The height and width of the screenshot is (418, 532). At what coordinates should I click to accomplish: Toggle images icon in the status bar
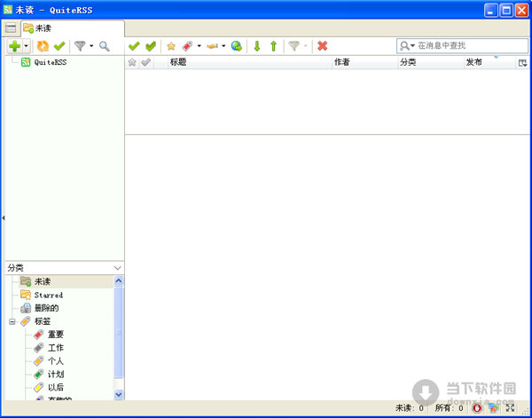(494, 408)
